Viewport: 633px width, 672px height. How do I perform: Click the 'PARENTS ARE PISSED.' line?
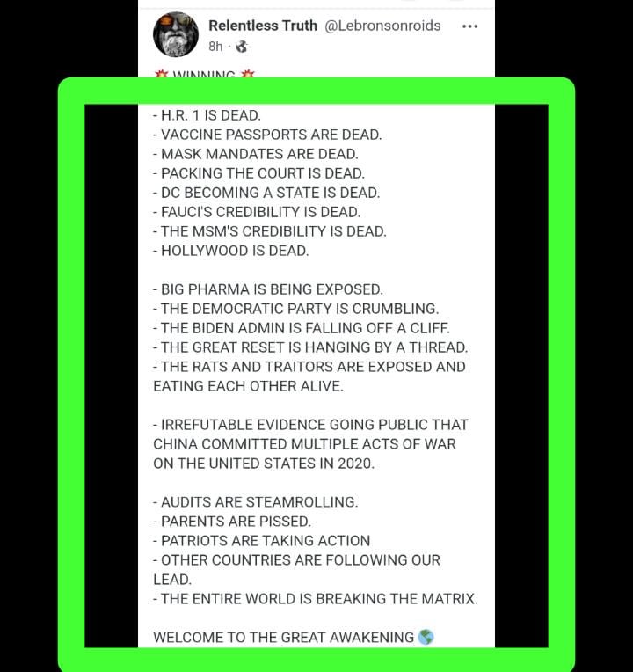point(232,521)
